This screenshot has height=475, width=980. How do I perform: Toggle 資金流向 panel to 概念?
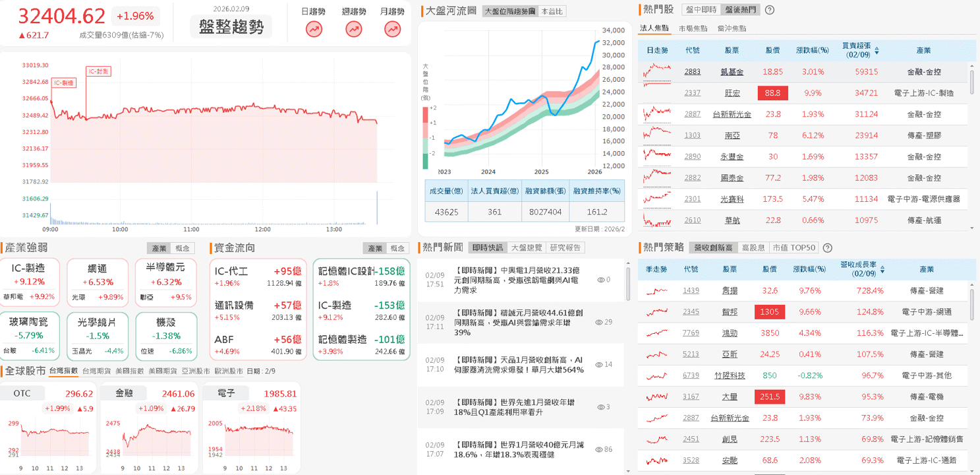pyautogui.click(x=397, y=248)
